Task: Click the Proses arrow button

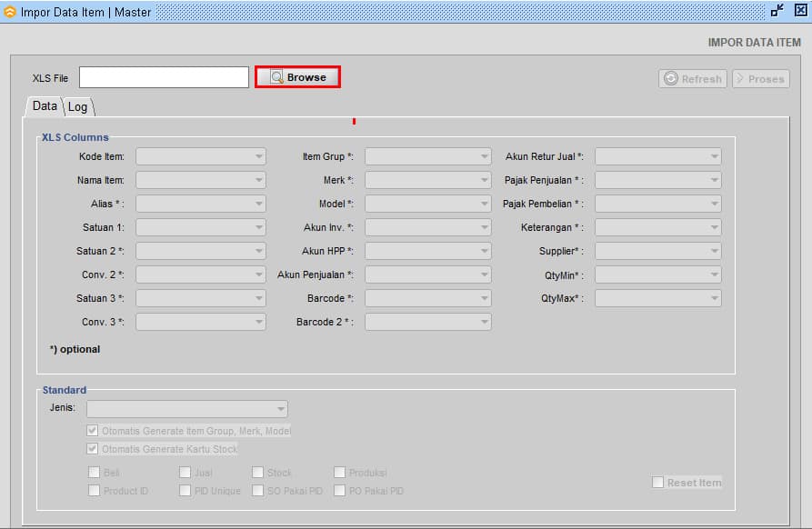Action: (740, 79)
